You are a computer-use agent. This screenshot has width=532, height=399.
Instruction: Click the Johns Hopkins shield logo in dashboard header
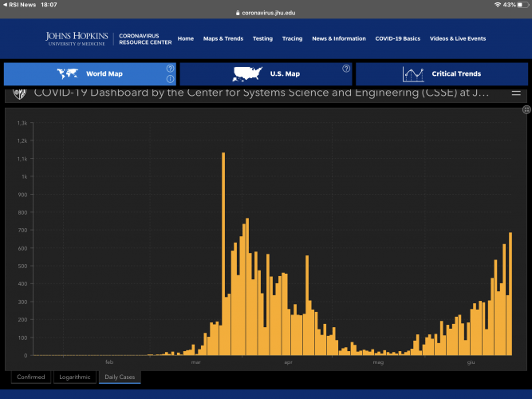click(x=18, y=93)
